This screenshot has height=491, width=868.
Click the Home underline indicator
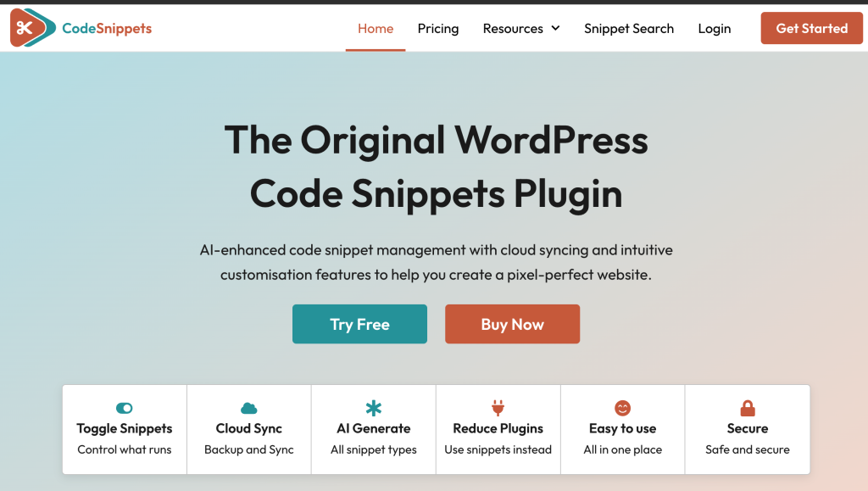click(x=376, y=48)
